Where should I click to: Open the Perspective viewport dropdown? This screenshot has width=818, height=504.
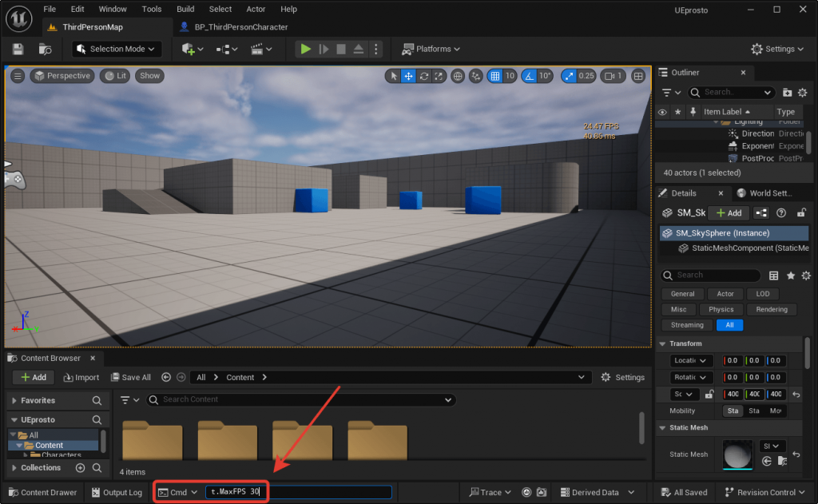pos(63,76)
